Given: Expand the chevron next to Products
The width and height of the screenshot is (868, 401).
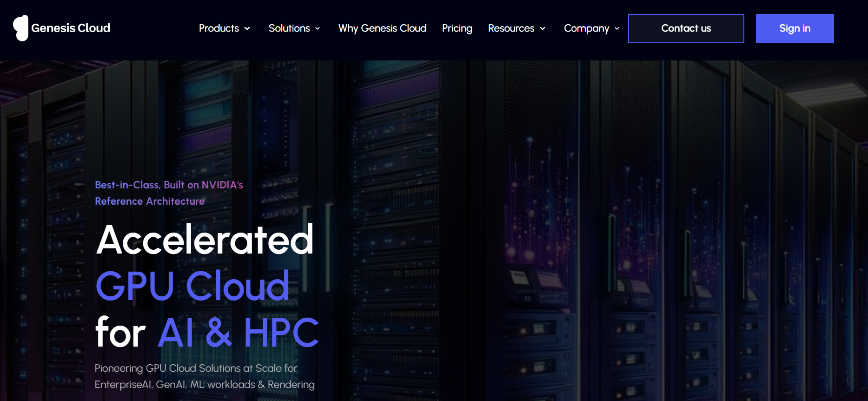Looking at the screenshot, I should tap(247, 29).
